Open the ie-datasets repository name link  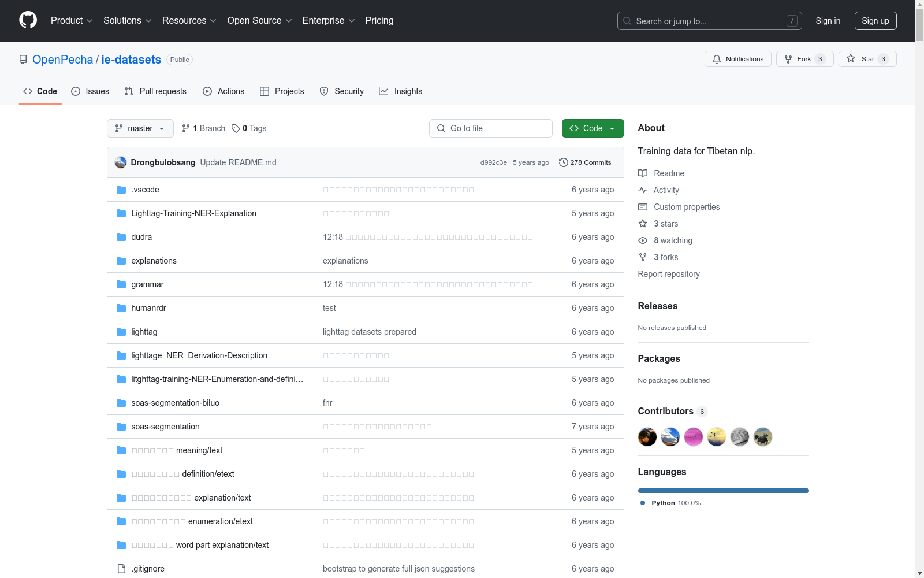(131, 60)
